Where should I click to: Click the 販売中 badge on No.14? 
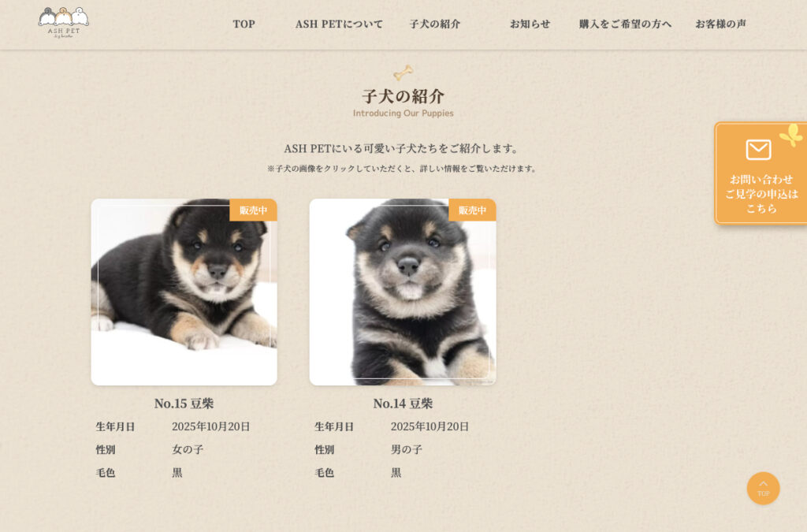tap(473, 210)
